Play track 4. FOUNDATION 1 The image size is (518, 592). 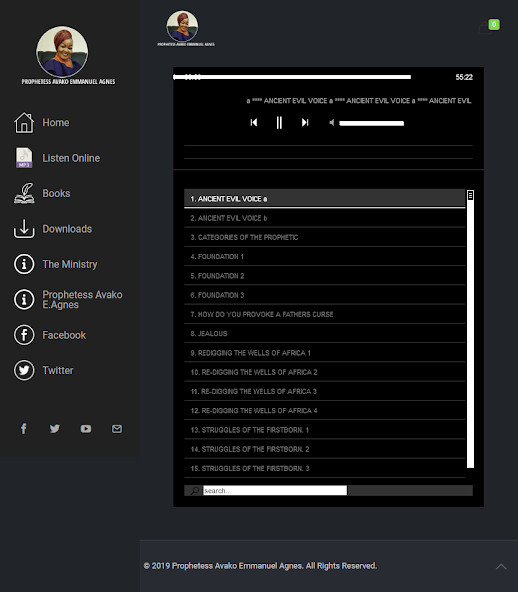coord(325,256)
